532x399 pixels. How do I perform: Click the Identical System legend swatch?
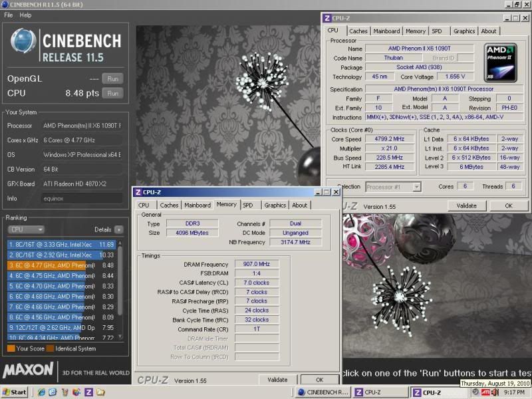tap(51, 348)
